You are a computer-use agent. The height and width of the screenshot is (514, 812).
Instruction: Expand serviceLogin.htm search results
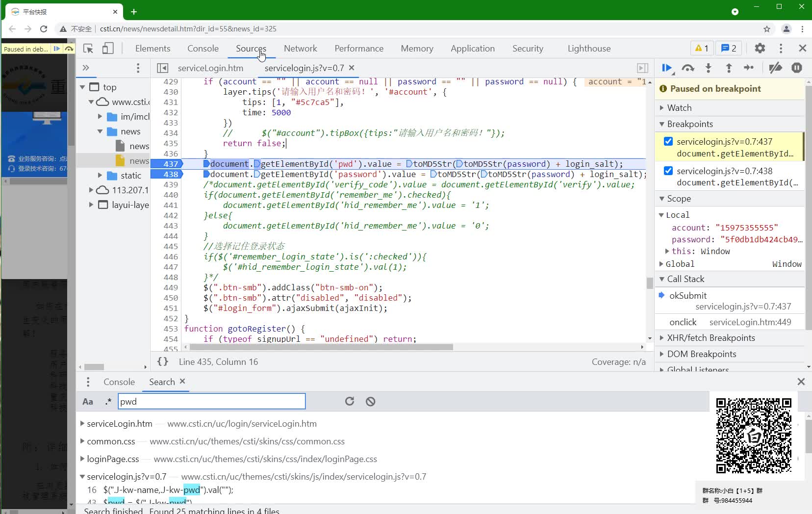(x=83, y=423)
